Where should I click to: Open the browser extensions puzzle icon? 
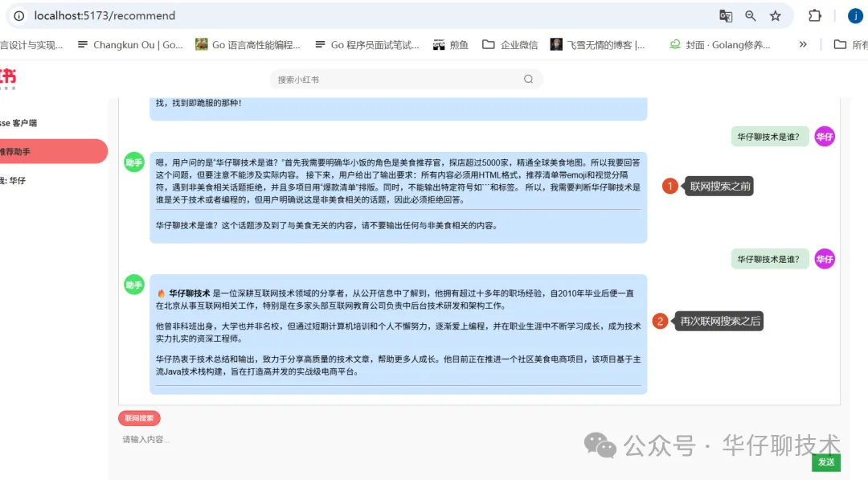(x=814, y=15)
